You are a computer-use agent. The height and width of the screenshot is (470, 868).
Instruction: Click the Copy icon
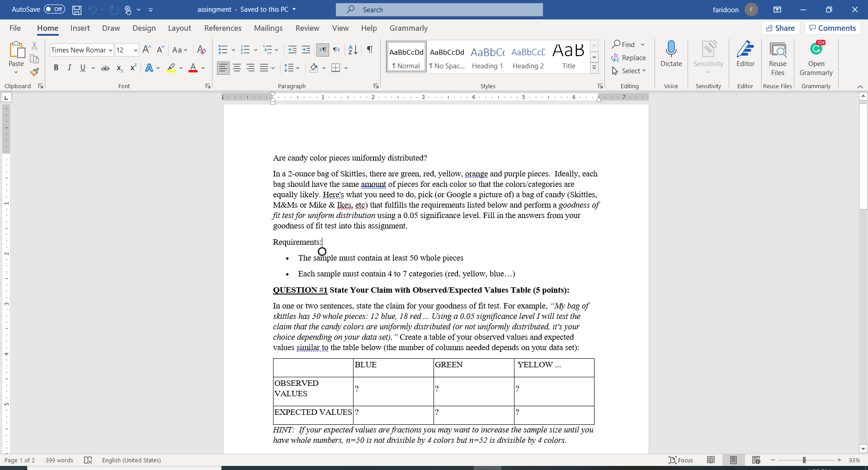point(34,59)
